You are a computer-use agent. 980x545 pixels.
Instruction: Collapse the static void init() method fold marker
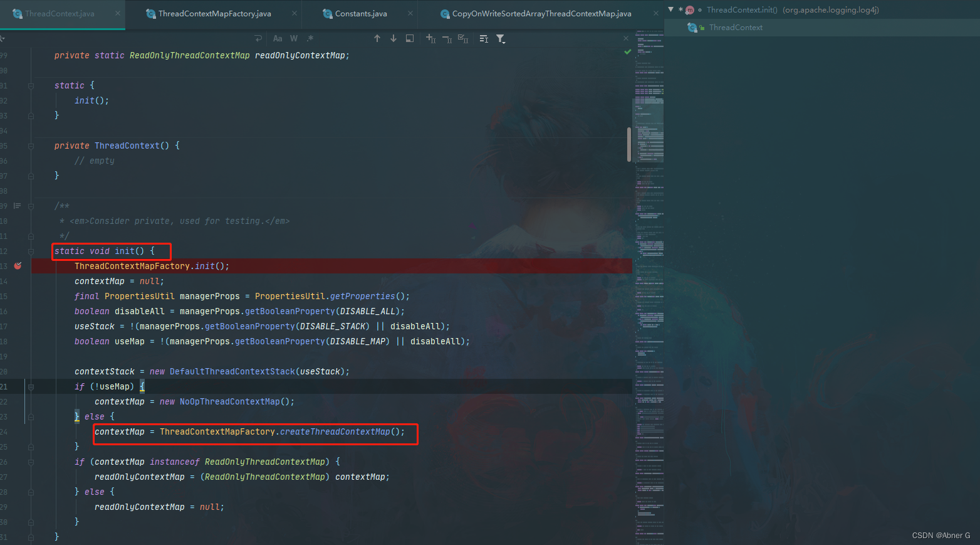31,251
